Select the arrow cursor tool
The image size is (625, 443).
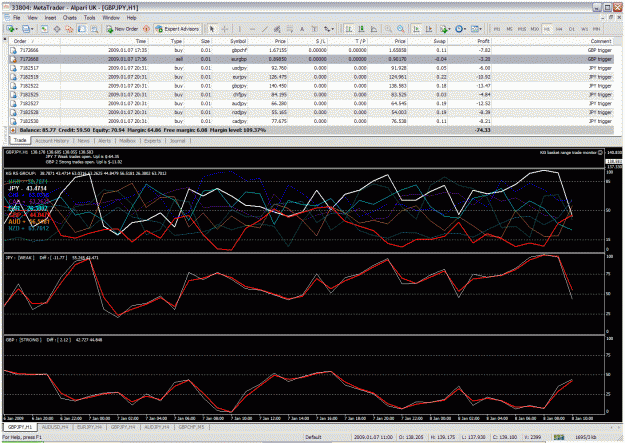(x=212, y=29)
